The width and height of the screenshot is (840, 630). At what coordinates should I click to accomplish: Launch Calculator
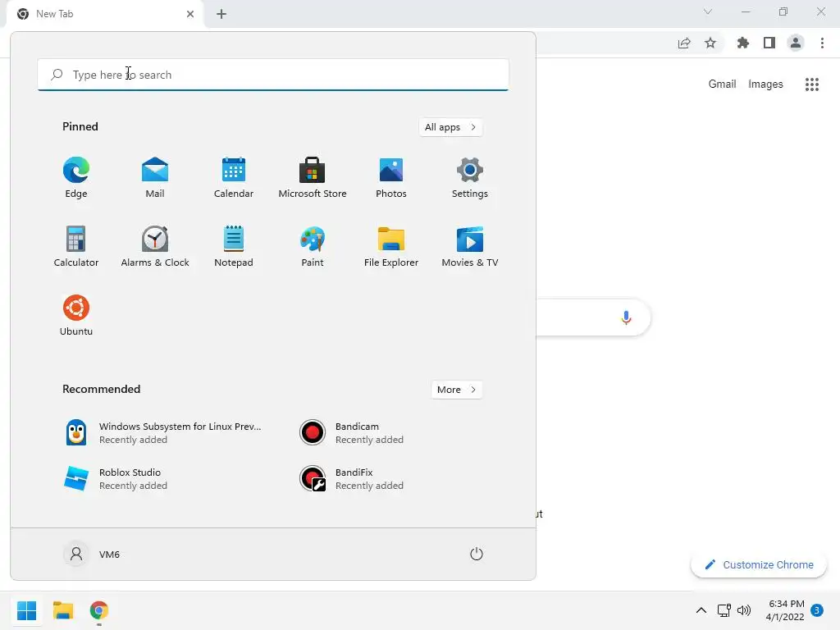tap(76, 246)
